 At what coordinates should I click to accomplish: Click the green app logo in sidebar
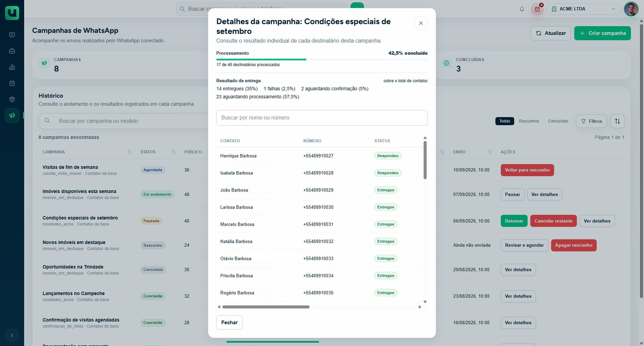pyautogui.click(x=12, y=13)
